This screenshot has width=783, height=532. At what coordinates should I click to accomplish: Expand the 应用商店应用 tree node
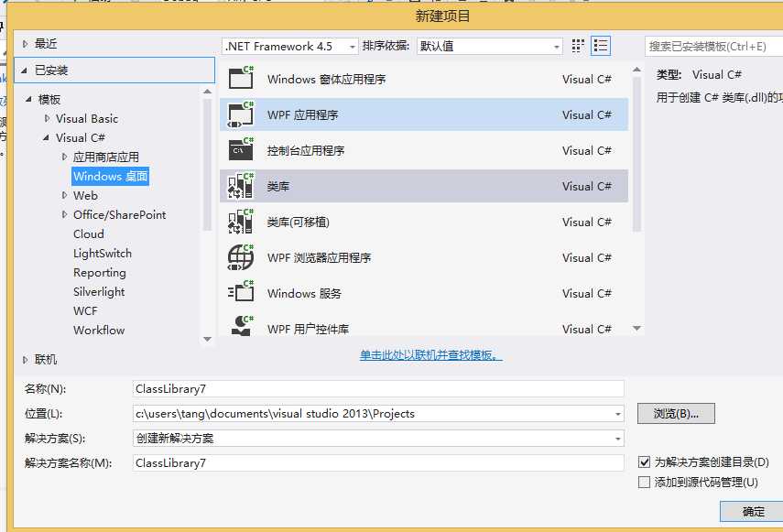pos(64,157)
